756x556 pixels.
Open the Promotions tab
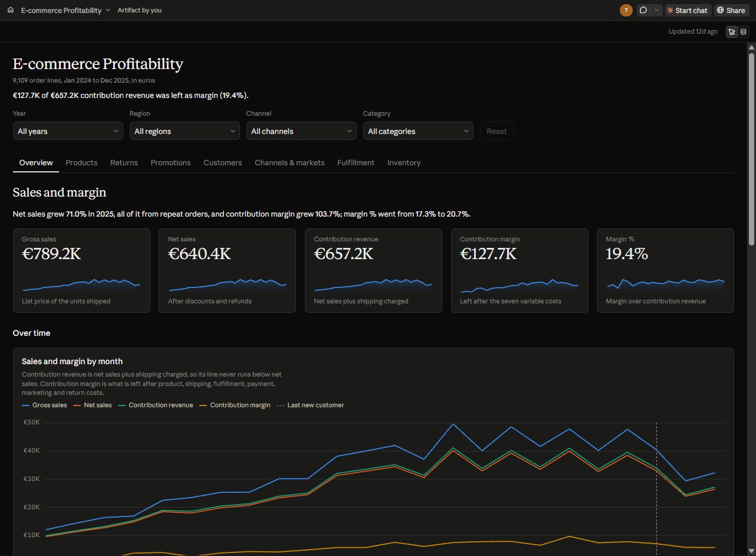(x=170, y=162)
